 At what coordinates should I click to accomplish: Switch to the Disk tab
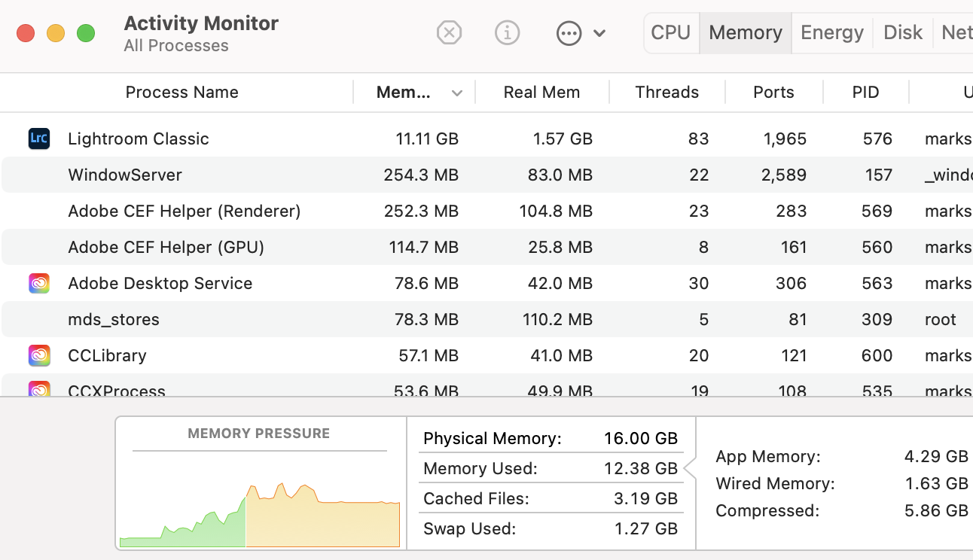point(903,33)
